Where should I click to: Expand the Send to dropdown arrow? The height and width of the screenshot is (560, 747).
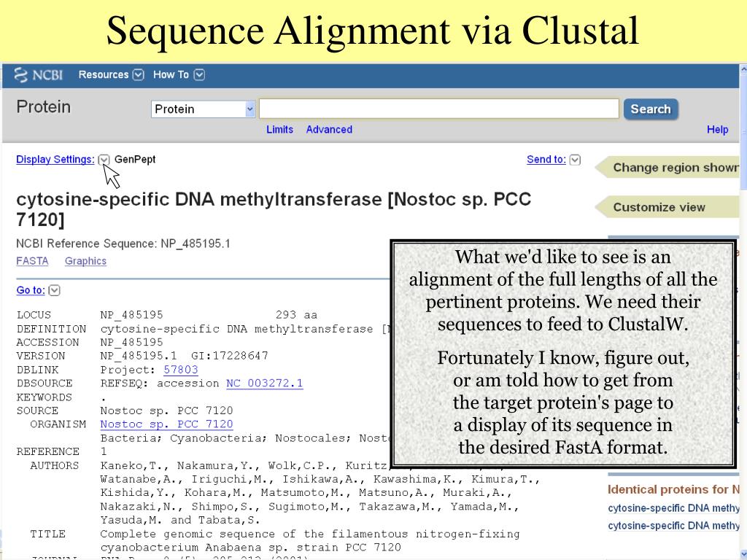coord(575,160)
